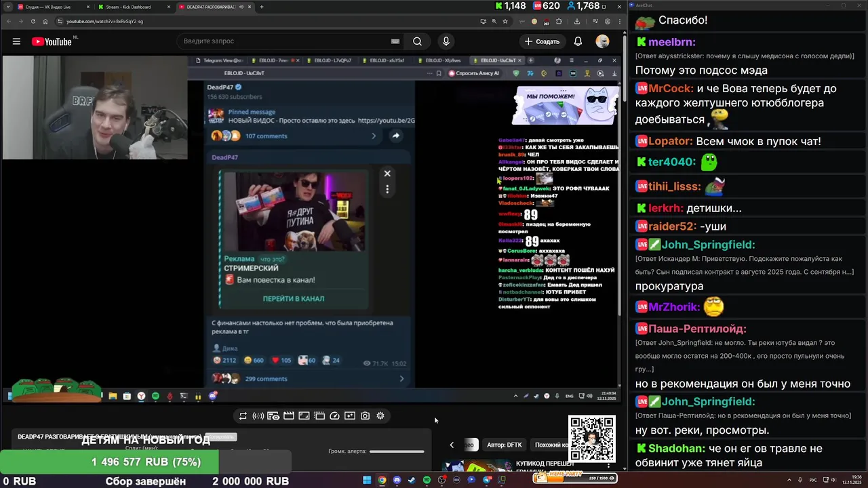The height and width of the screenshot is (488, 868).
Task: Open browser downloads icon
Action: [x=577, y=21]
